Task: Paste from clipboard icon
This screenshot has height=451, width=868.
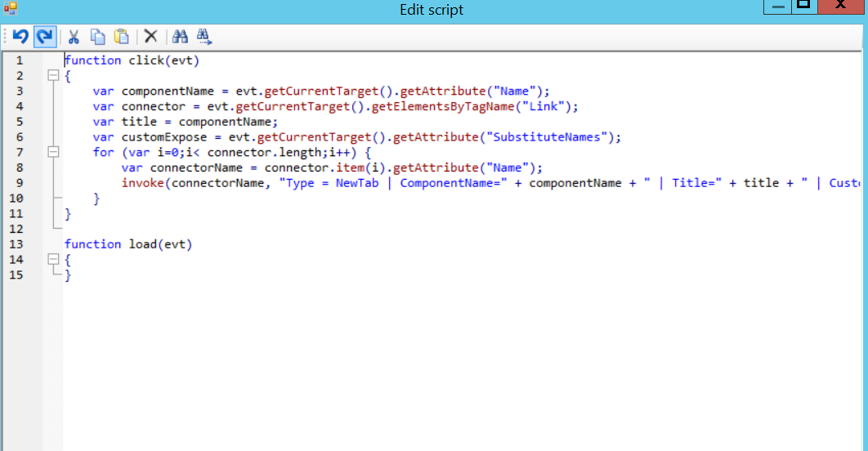Action: [121, 36]
